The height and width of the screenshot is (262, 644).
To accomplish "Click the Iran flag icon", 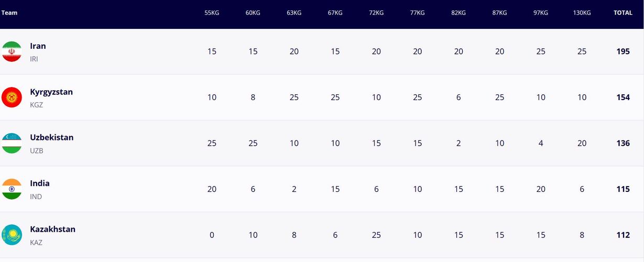I will 12,51.
